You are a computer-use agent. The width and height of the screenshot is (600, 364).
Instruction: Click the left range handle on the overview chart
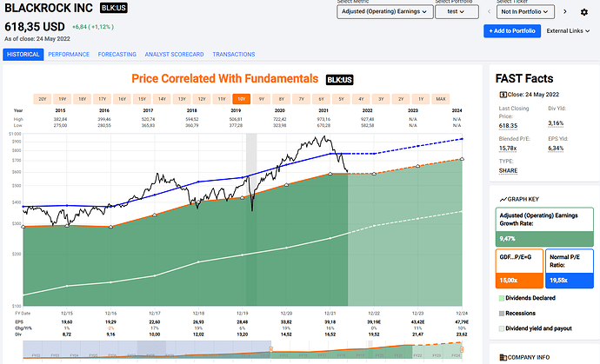coord(271,349)
